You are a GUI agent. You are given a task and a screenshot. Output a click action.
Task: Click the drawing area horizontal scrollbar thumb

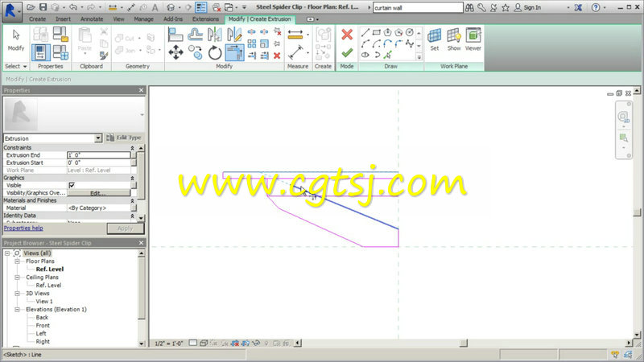464,343
